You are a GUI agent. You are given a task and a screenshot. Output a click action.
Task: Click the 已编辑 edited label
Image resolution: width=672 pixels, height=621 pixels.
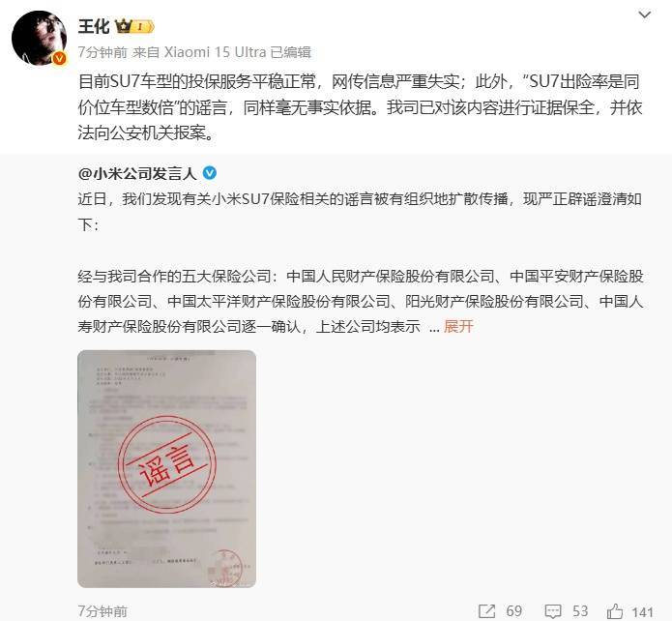[x=291, y=52]
